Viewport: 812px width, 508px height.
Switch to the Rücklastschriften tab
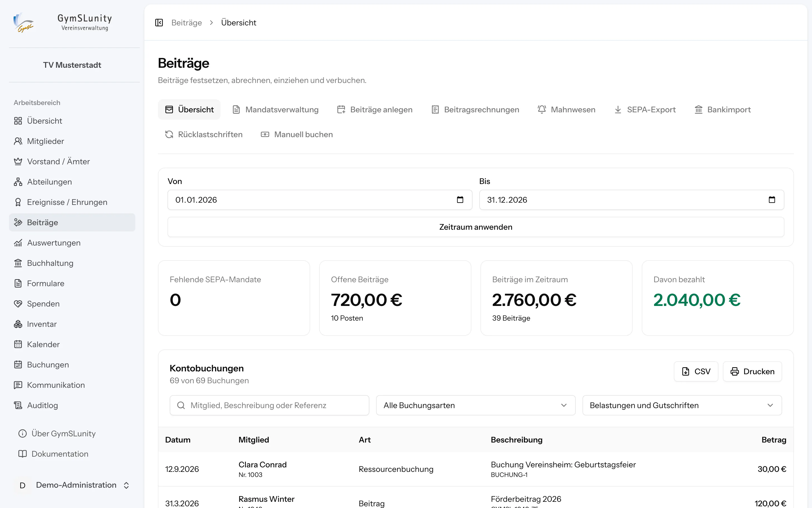point(204,134)
